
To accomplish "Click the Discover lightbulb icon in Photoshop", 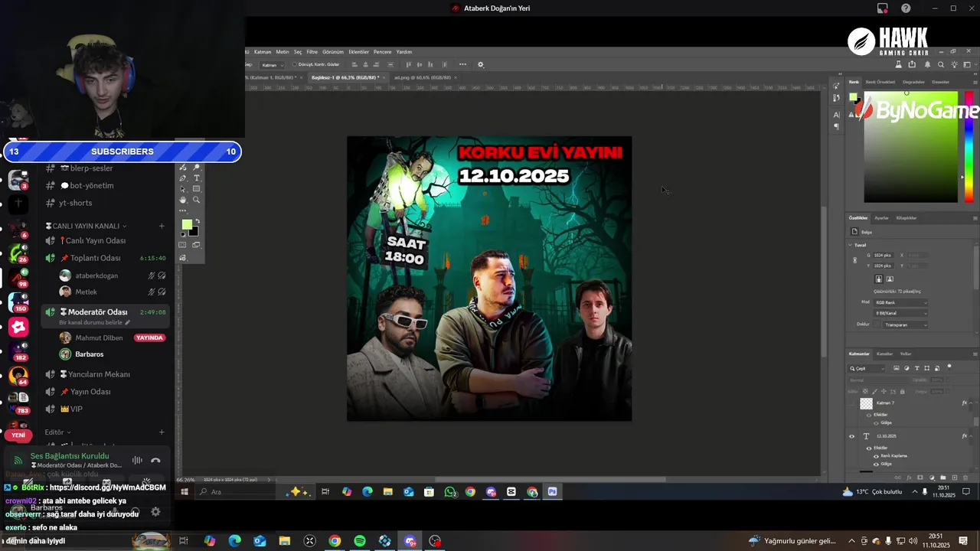I will [954, 64].
